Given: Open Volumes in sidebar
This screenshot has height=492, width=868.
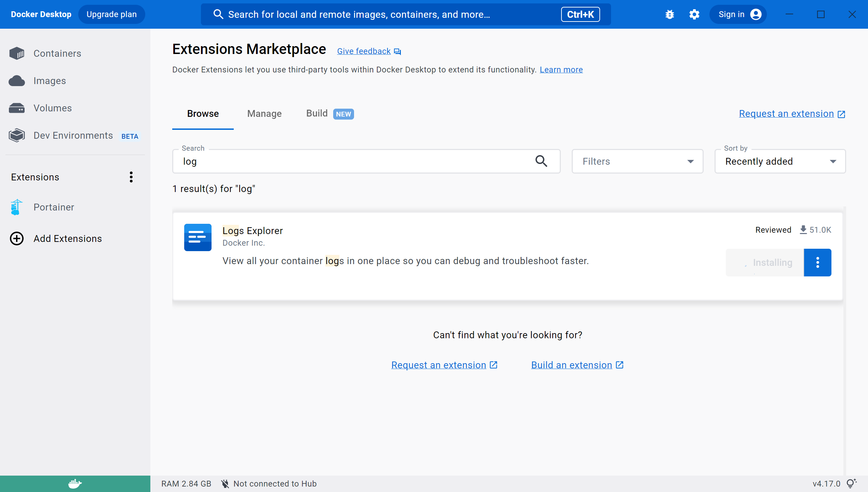Looking at the screenshot, I should (52, 108).
